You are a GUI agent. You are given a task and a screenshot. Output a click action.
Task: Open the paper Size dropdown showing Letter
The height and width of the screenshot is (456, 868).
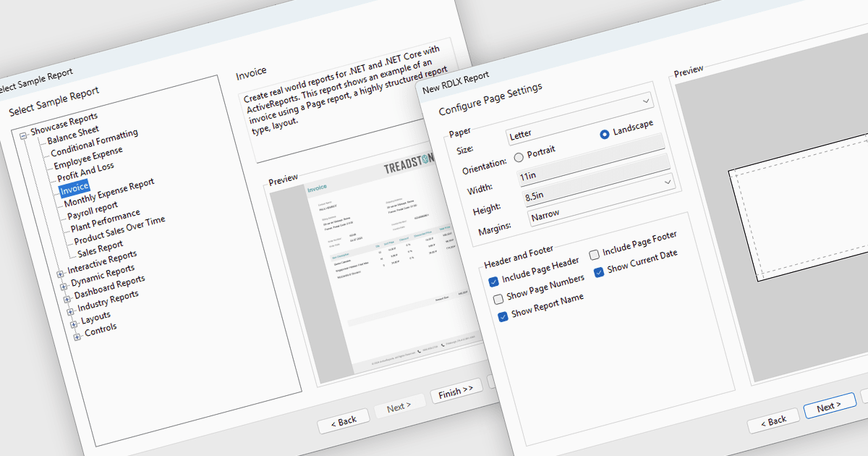coord(580,117)
